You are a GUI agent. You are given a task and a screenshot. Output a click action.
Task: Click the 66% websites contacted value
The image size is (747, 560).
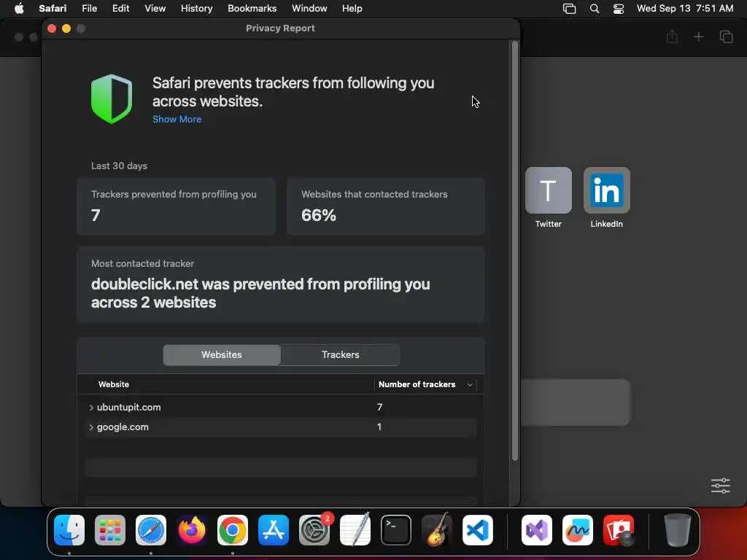319,215
